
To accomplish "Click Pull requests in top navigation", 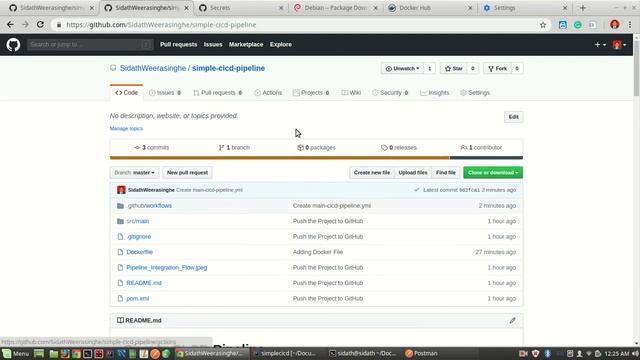I will click(178, 44).
